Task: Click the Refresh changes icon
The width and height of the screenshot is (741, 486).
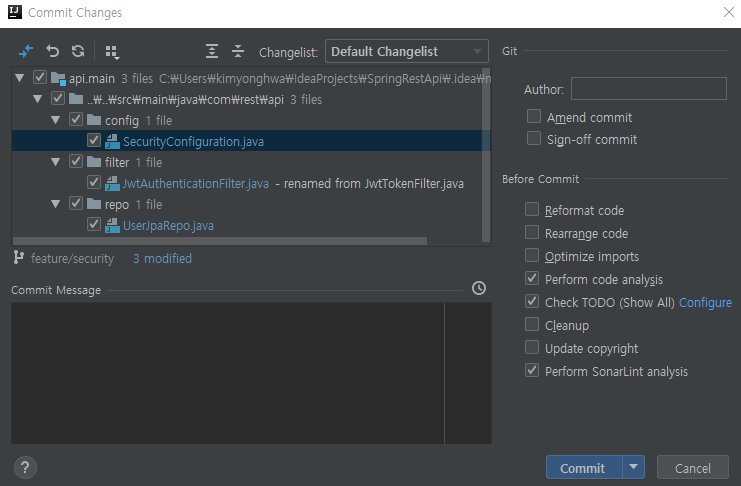Action: [x=78, y=51]
